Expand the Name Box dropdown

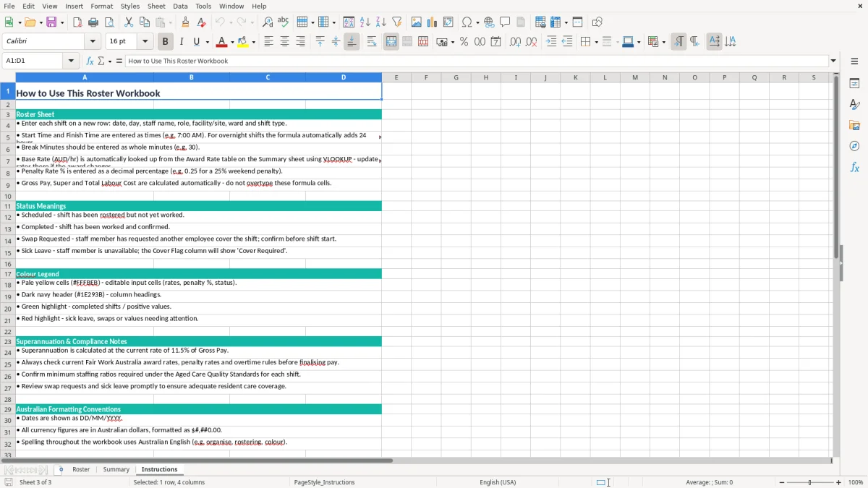click(71, 61)
